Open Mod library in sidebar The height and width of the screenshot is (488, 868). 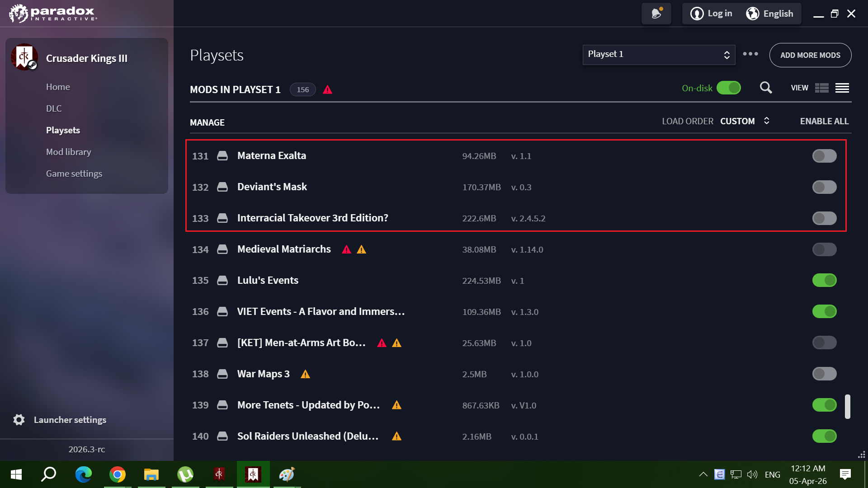[68, 152]
